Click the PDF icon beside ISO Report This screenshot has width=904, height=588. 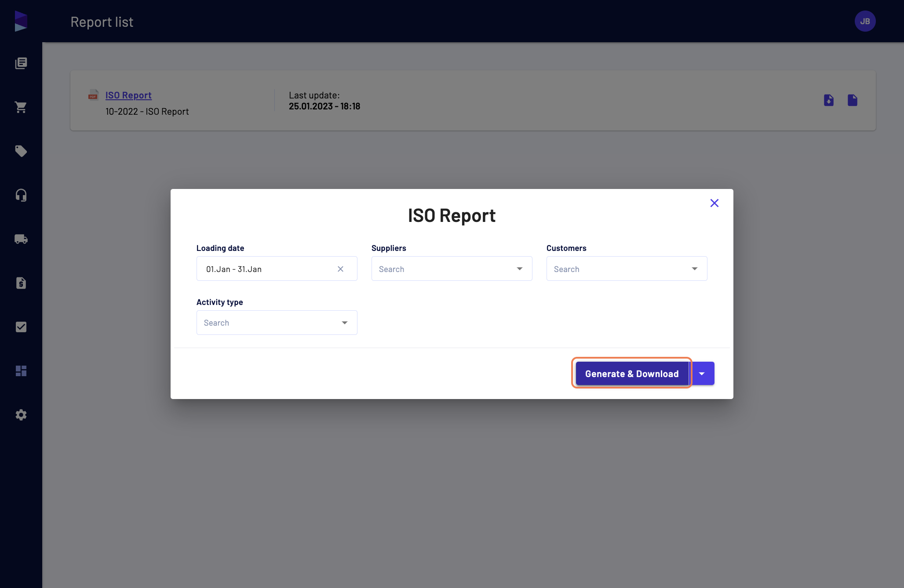(93, 95)
